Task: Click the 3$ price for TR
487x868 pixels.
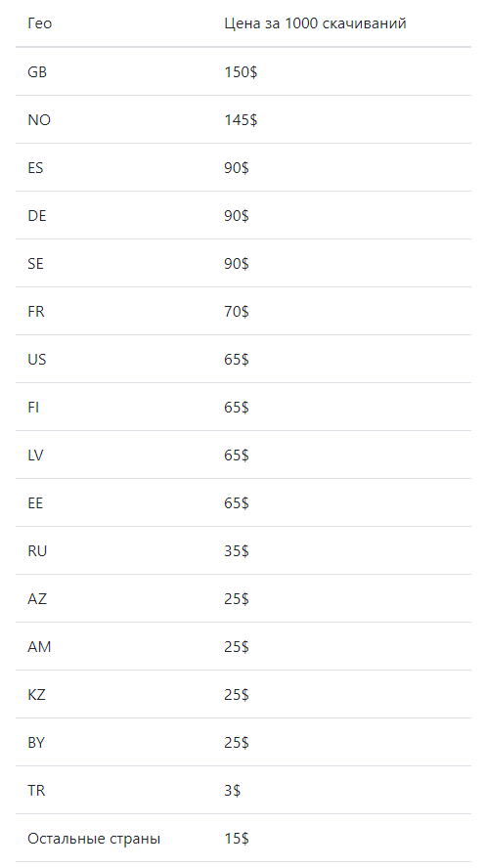Action: point(232,790)
